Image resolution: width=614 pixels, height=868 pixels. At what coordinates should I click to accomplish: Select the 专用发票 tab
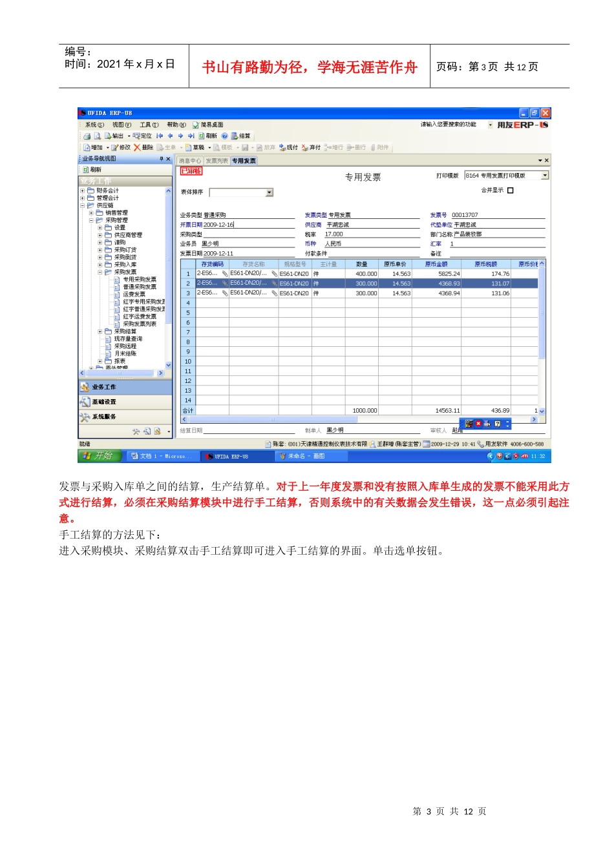pyautogui.click(x=244, y=161)
